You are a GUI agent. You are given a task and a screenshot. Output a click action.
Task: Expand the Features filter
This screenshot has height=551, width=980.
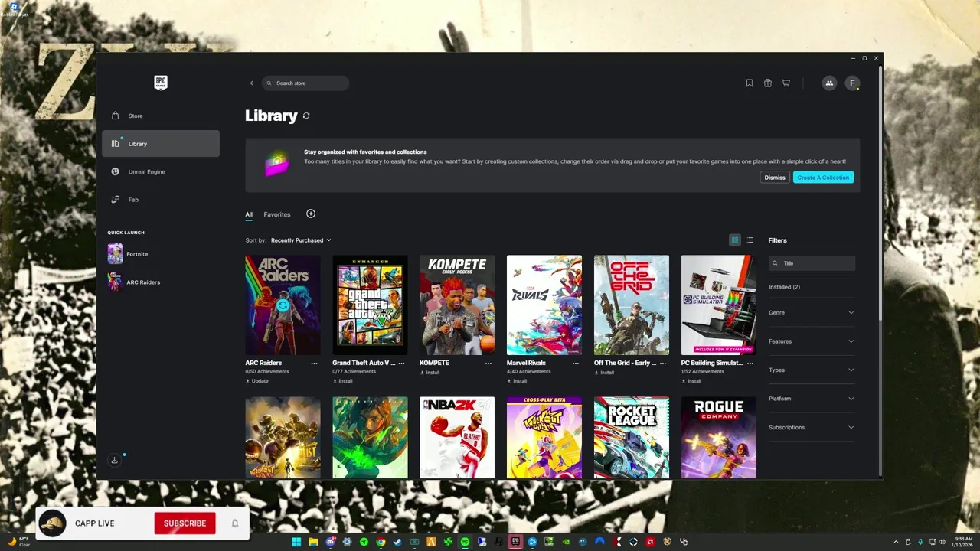coord(812,341)
